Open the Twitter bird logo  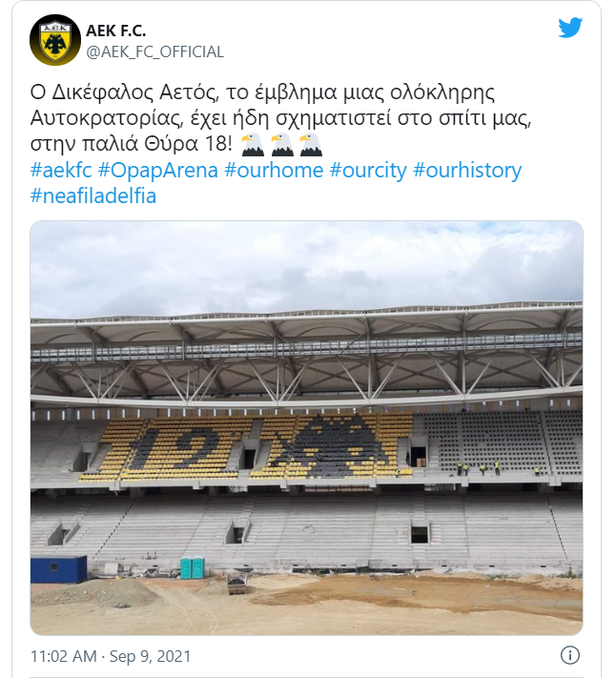tap(570, 28)
